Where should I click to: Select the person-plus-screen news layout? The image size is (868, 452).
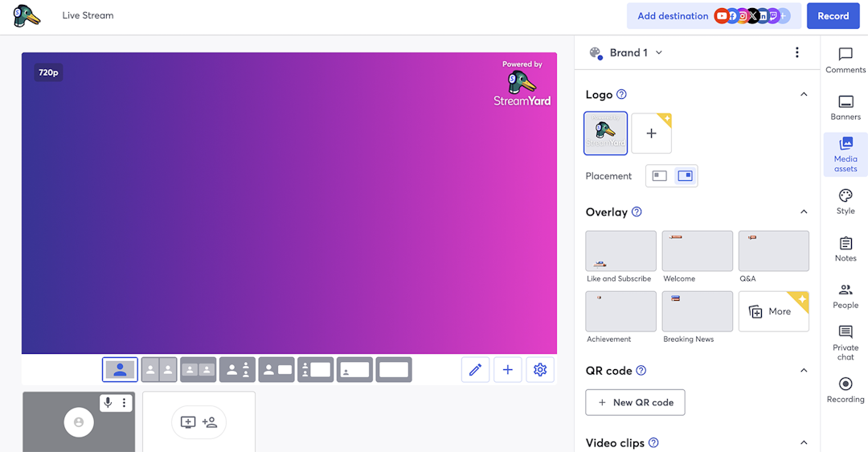(x=276, y=369)
